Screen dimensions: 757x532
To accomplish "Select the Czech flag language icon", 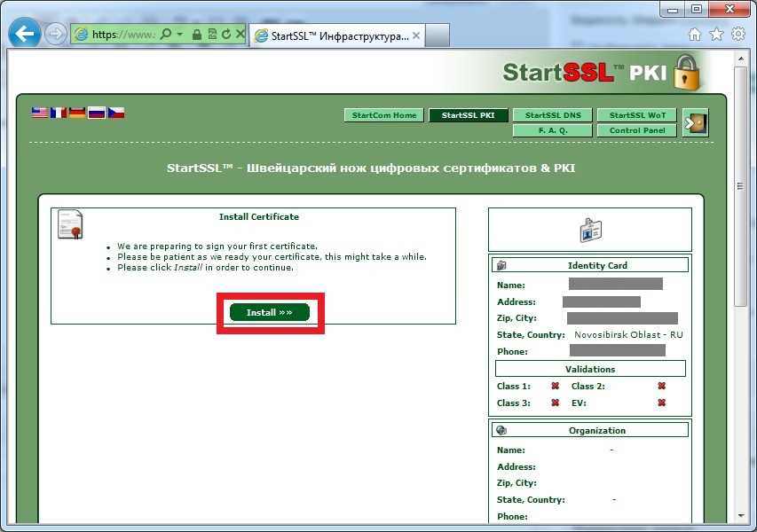I will click(x=116, y=113).
